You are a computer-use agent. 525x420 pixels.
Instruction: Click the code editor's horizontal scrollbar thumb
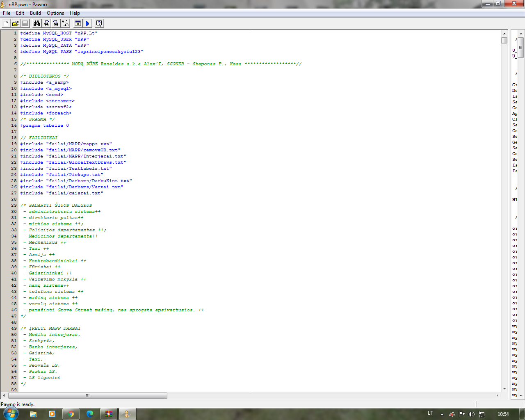pos(87,395)
